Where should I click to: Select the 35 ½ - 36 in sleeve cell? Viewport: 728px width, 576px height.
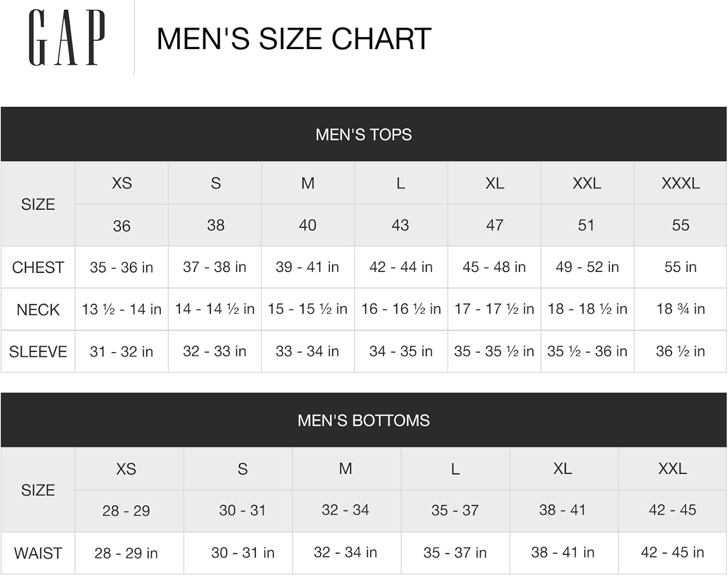pos(587,351)
